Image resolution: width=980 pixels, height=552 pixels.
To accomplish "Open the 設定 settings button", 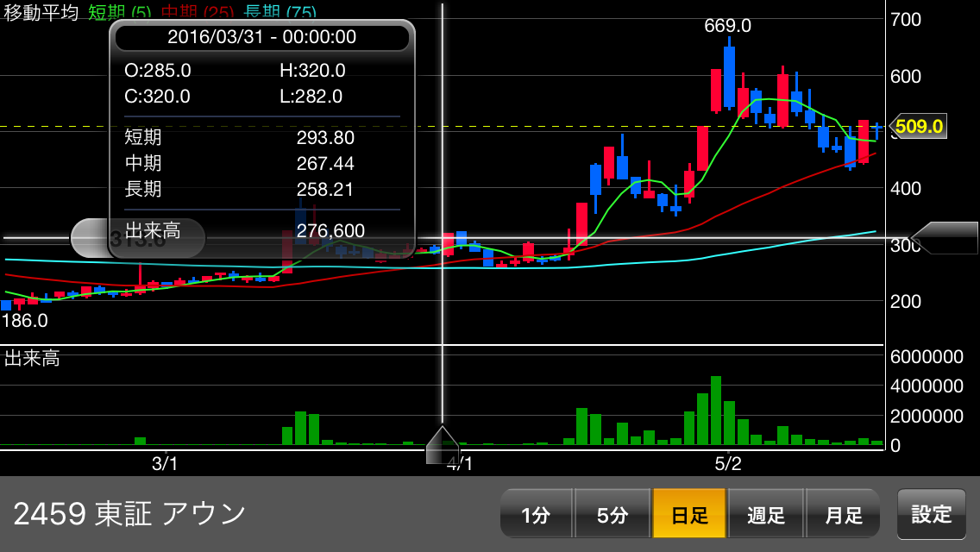I will (931, 514).
